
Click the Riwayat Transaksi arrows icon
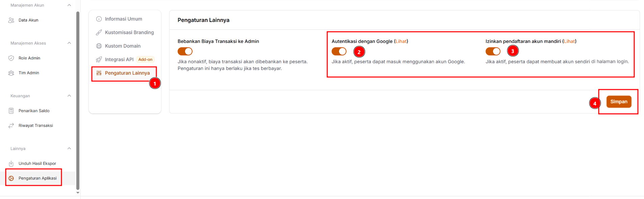tap(11, 126)
